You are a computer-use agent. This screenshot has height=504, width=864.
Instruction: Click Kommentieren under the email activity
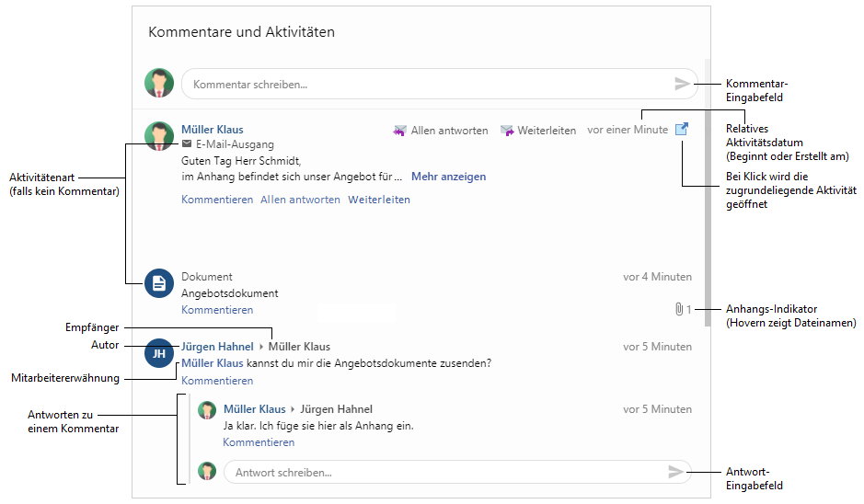coord(216,200)
